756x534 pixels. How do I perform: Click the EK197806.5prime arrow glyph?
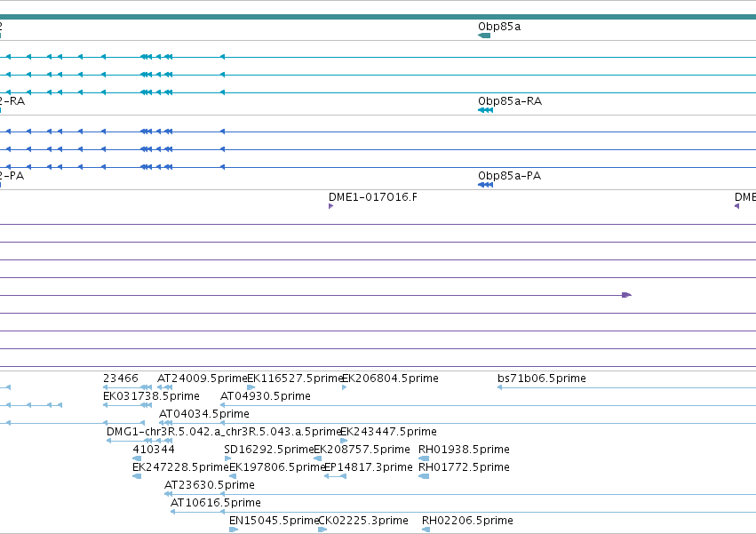pyautogui.click(x=233, y=476)
